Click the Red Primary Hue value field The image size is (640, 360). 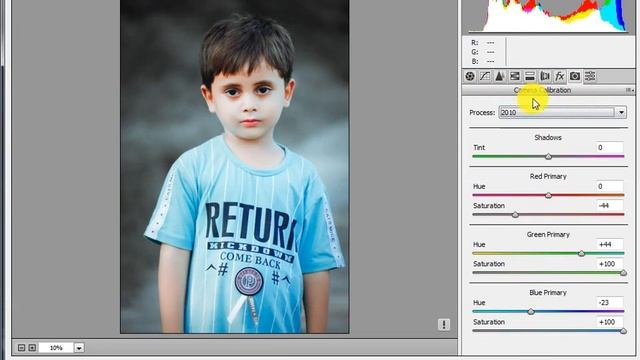(x=609, y=186)
